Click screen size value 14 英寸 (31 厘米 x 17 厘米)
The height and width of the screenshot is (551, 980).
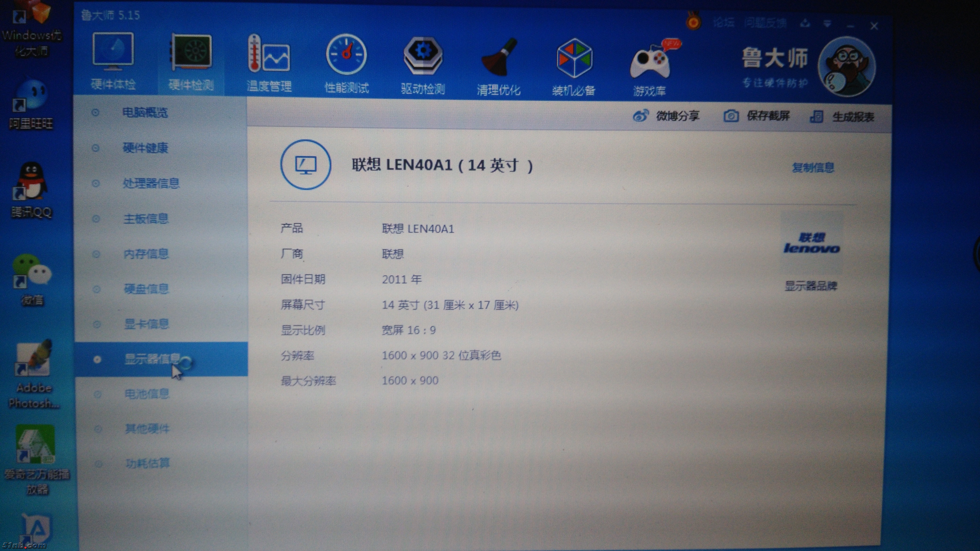click(x=450, y=305)
